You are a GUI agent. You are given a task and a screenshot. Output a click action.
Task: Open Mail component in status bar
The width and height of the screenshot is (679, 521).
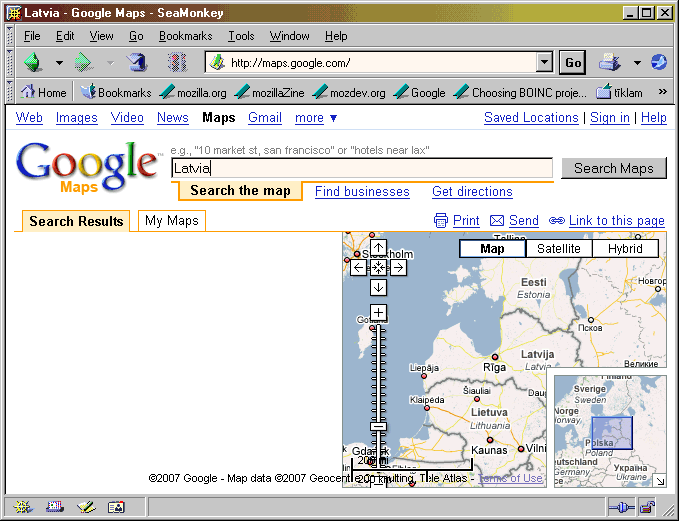pos(55,507)
